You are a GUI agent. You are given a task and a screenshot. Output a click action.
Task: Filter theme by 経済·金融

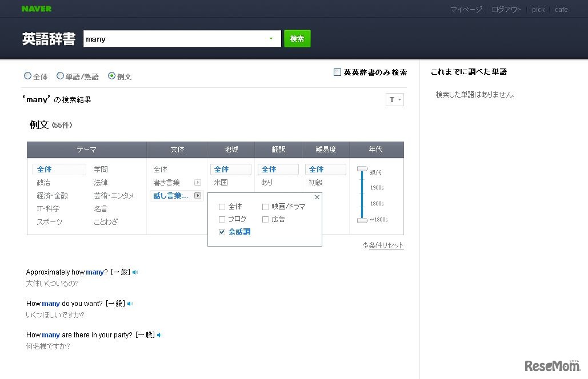tap(52, 196)
